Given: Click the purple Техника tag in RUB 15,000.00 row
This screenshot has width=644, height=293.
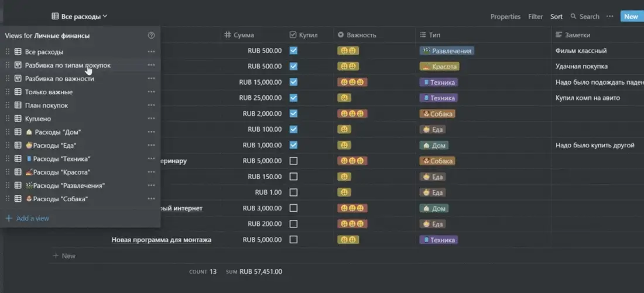Looking at the screenshot, I should click(439, 82).
